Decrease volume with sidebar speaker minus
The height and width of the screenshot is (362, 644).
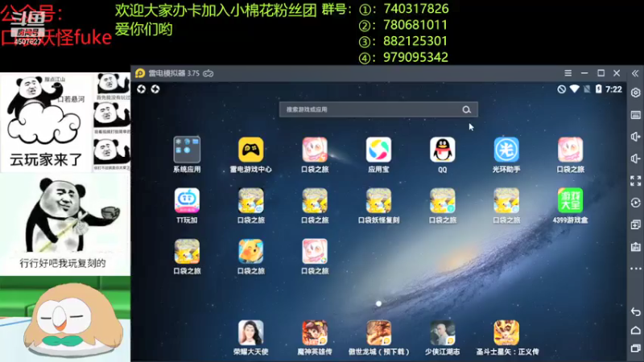point(635,158)
